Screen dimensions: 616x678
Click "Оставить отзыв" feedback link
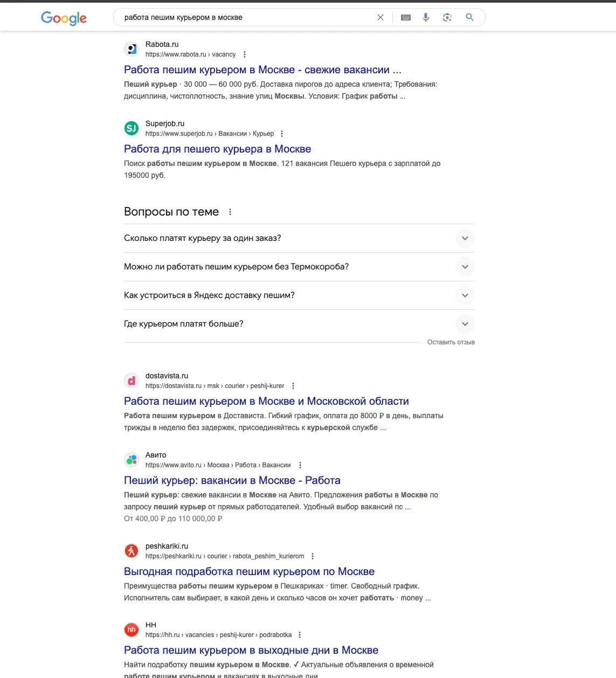[451, 342]
